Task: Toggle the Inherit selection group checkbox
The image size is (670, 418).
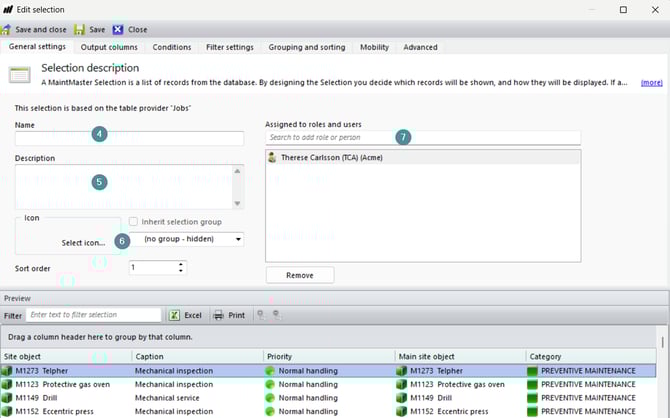Action: point(133,221)
